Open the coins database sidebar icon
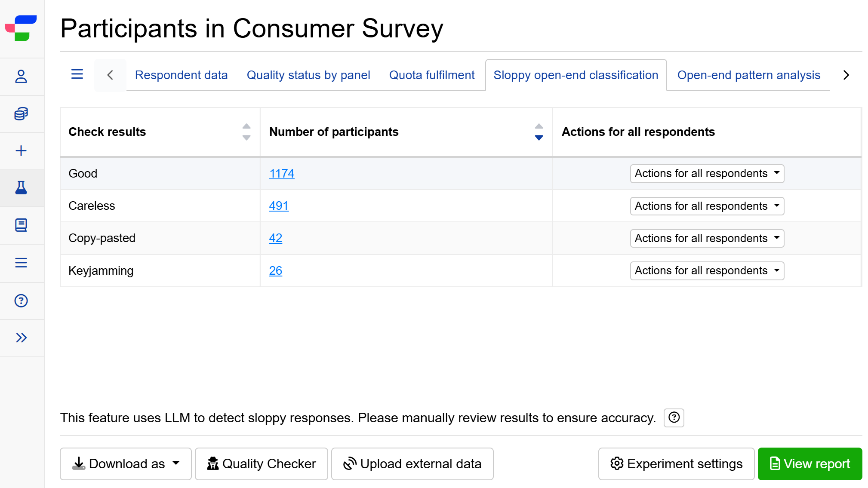The width and height of the screenshot is (868, 488). click(x=21, y=114)
